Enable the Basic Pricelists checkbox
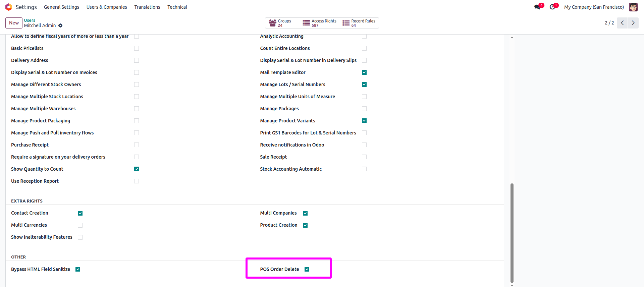Image resolution: width=644 pixels, height=287 pixels. coord(137,48)
